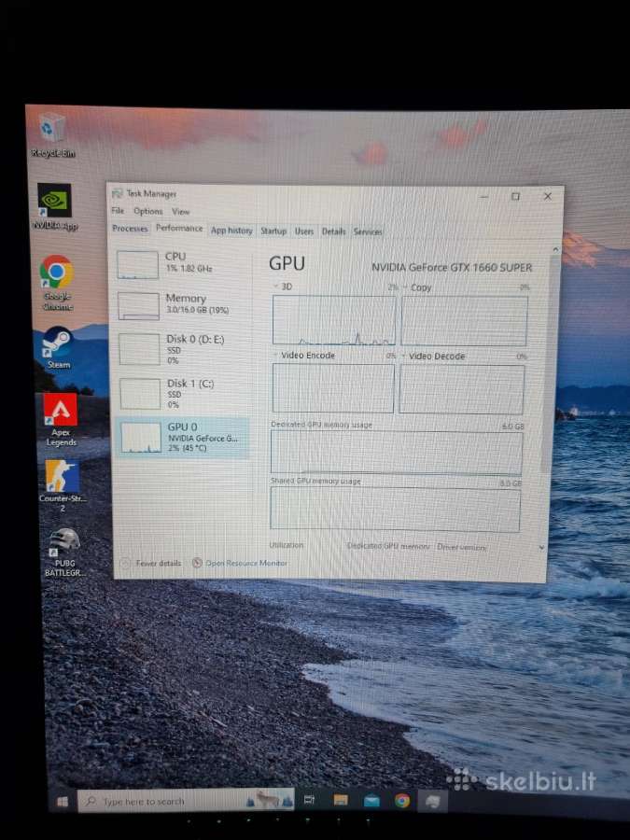Click the Video Encode graph area
The width and height of the screenshot is (630, 840).
coord(333,388)
